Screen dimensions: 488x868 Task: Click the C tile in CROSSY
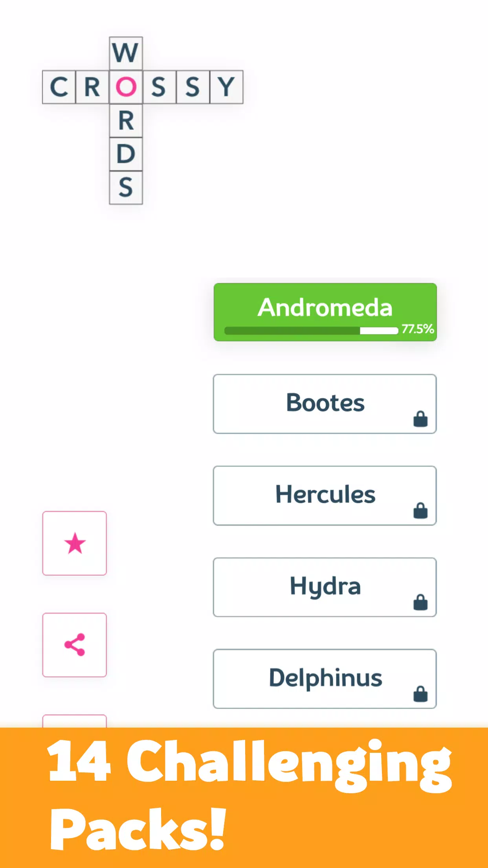click(59, 87)
